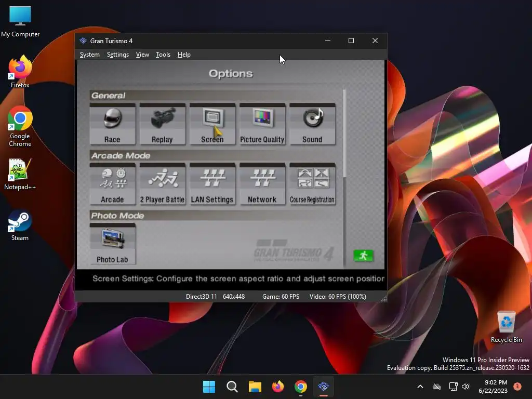Minimize the Gran Turismo 4 window

coord(328,41)
